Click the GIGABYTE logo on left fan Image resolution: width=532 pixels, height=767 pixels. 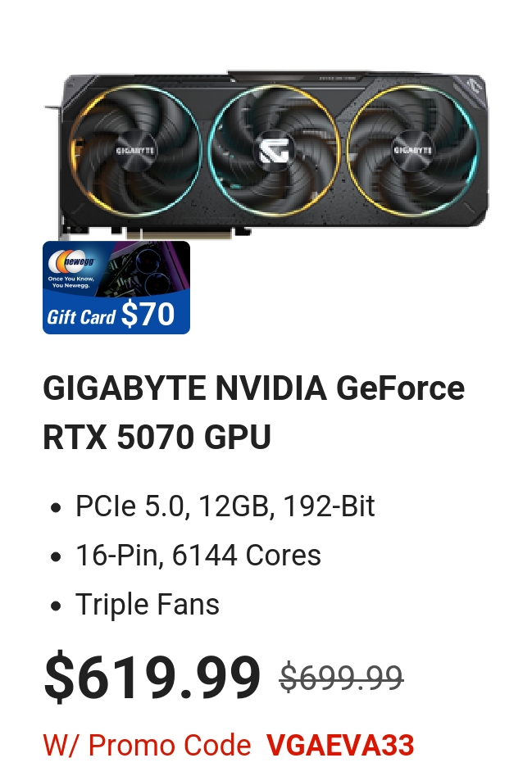[x=135, y=150]
